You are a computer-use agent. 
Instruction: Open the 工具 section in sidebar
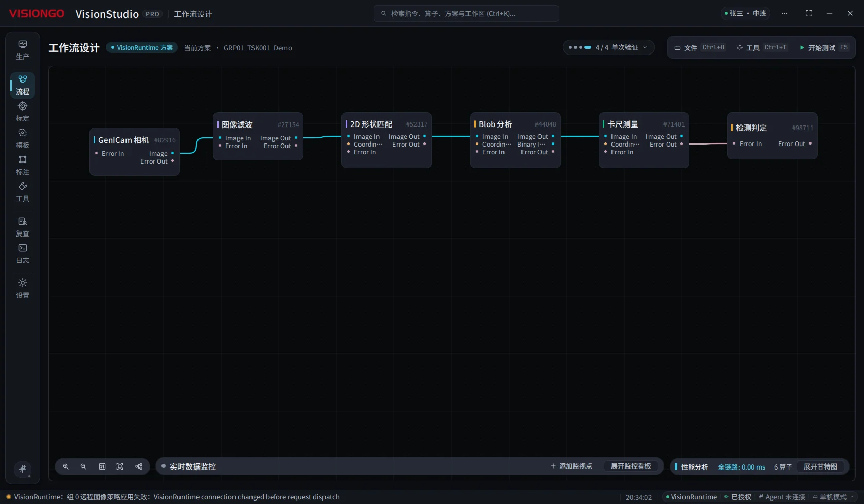pyautogui.click(x=23, y=192)
